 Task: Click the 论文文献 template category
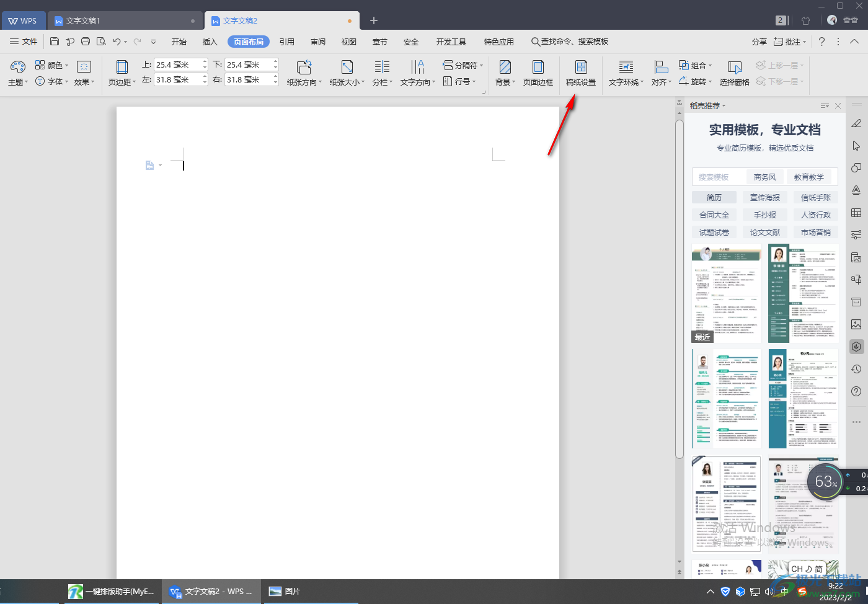click(765, 232)
